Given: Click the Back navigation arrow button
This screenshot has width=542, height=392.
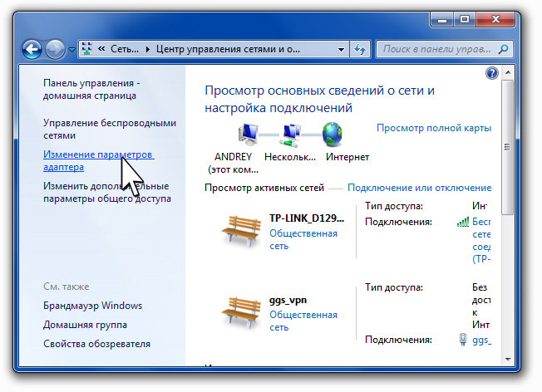Looking at the screenshot, I should (32, 49).
